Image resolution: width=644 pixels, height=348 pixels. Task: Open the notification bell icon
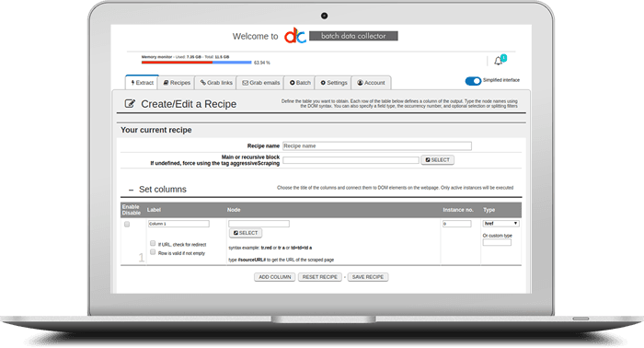499,61
